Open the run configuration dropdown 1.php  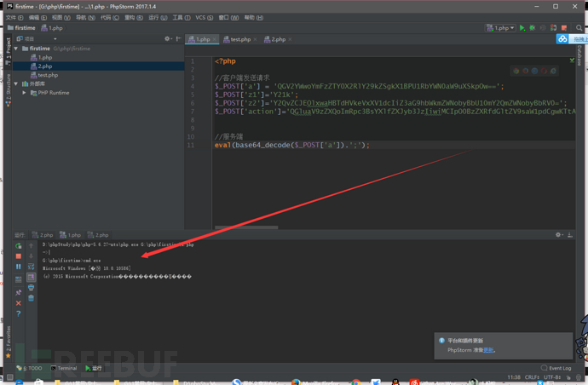coord(500,28)
